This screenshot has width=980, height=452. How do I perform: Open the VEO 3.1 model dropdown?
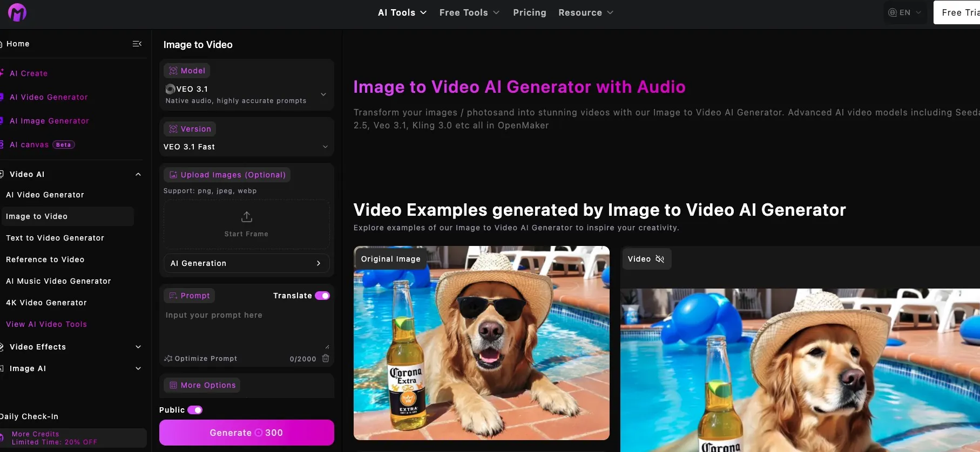pyautogui.click(x=247, y=94)
